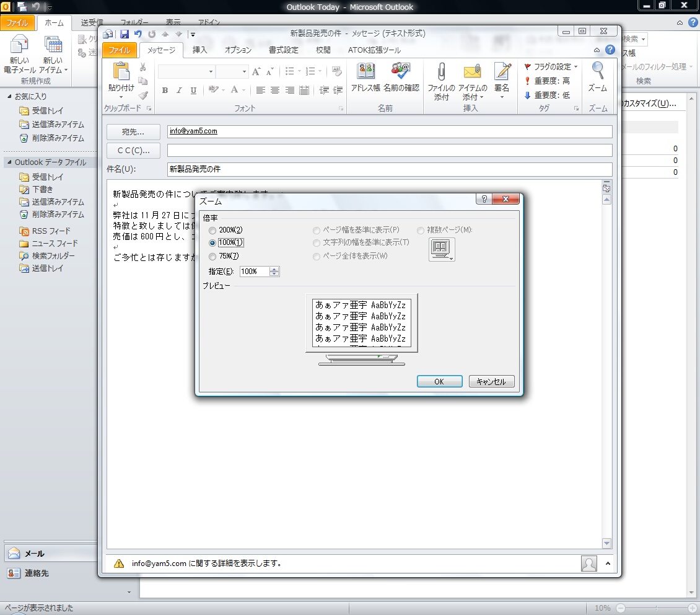The width and height of the screenshot is (700, 615).
Task: Click the 宛先... recipient button
Action: [133, 132]
